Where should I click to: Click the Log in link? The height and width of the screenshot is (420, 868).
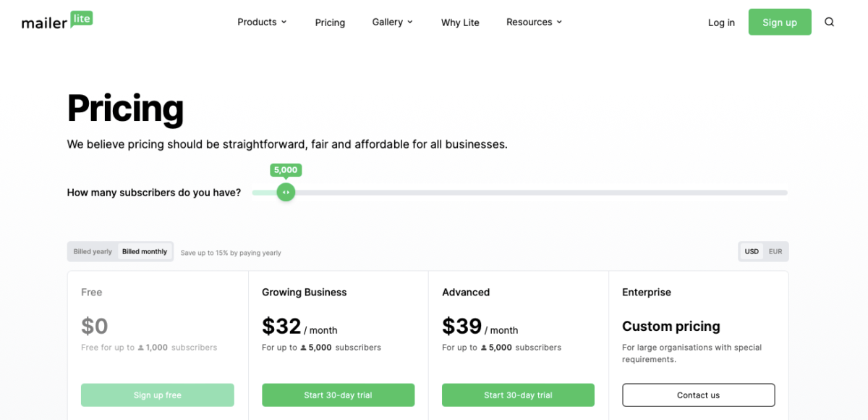click(x=720, y=22)
